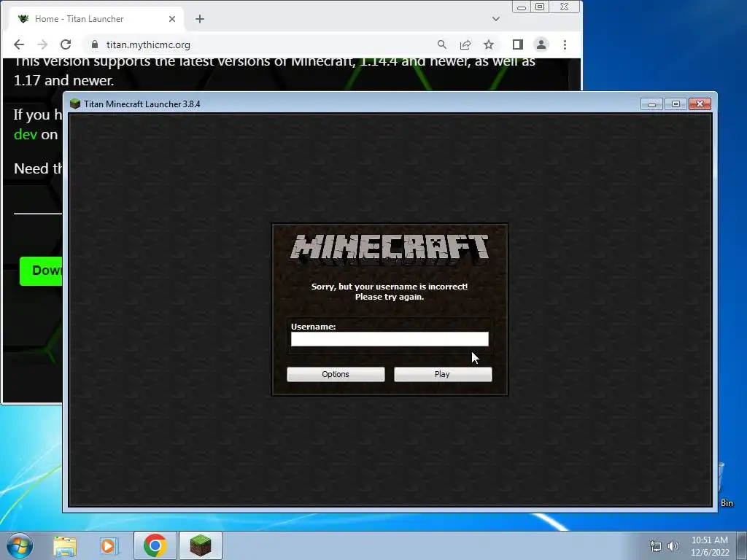Viewport: 747px width, 560px height.
Task: Click Play in the Minecraft launcher
Action: 443,374
